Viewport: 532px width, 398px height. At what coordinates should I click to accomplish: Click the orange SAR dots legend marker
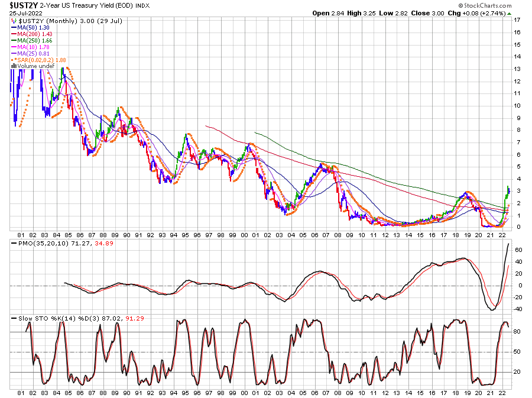13,59
